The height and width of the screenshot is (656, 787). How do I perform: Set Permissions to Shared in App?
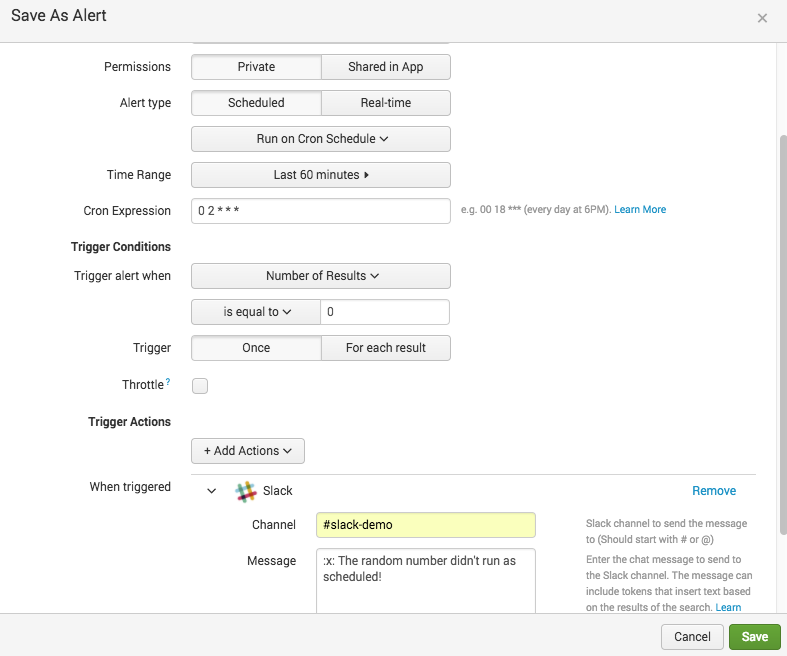385,67
